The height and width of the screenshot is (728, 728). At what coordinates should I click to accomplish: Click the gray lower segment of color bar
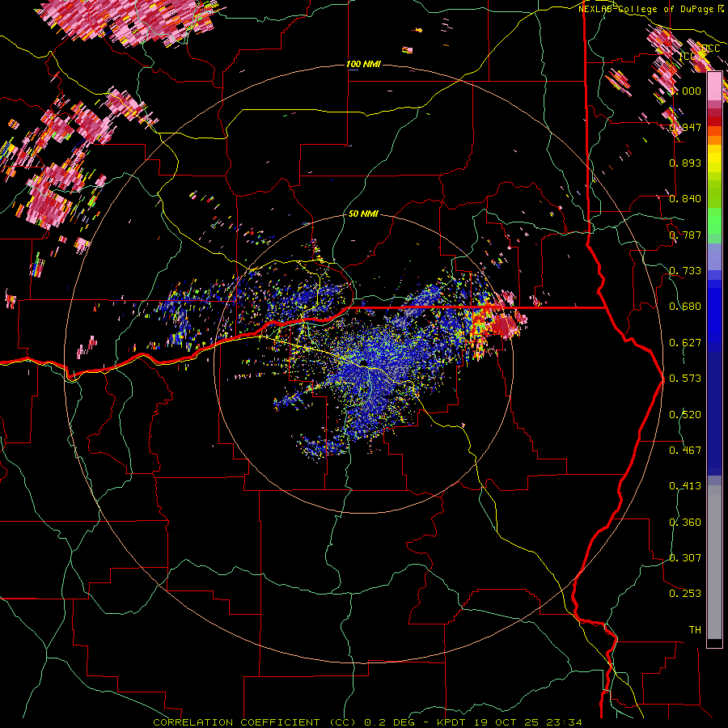(714, 562)
